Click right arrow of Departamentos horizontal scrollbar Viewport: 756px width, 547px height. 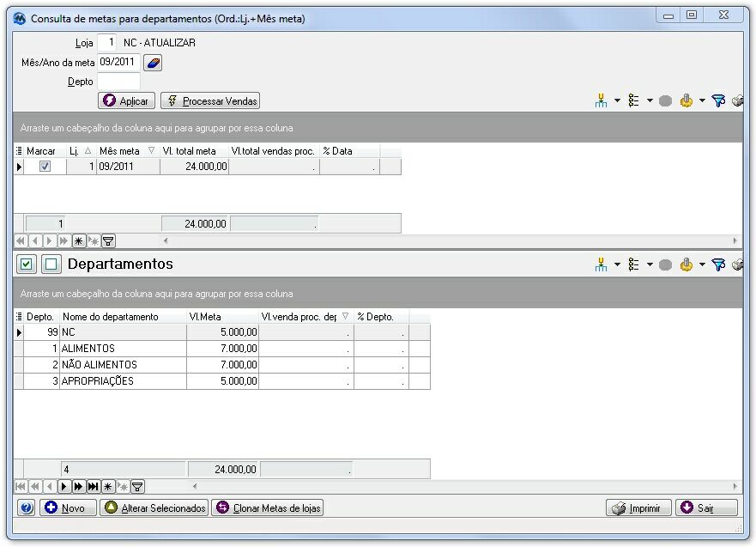click(x=735, y=486)
